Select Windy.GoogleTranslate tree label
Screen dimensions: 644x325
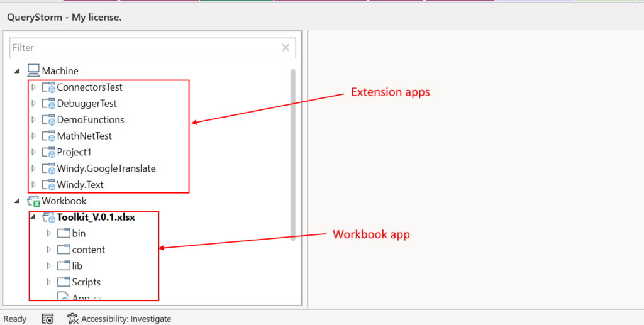106,168
